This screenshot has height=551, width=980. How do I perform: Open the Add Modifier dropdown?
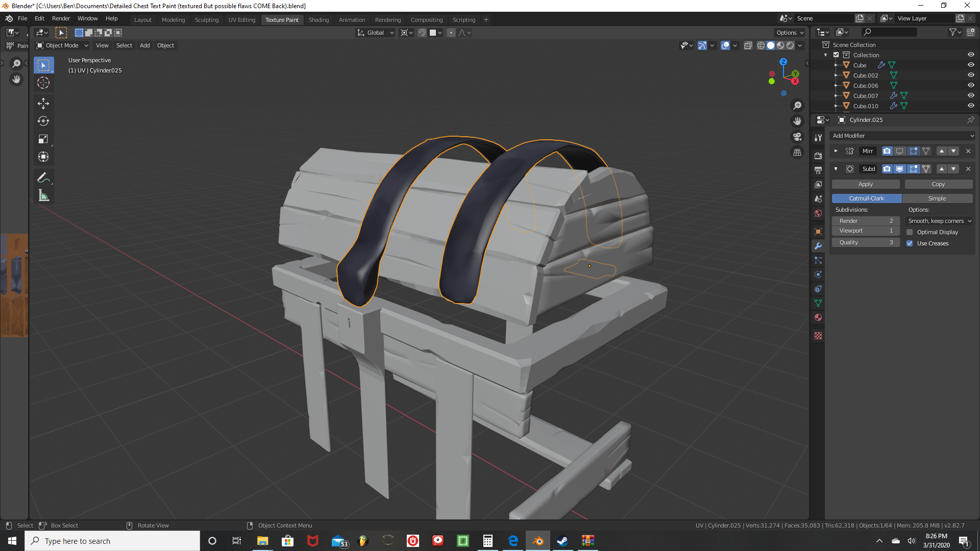point(902,136)
